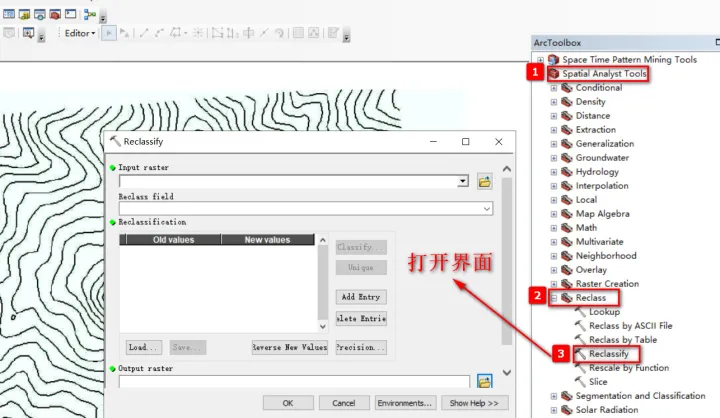Open the Attributes window icon
Screen dimensions: 720x418
[x=298, y=33]
